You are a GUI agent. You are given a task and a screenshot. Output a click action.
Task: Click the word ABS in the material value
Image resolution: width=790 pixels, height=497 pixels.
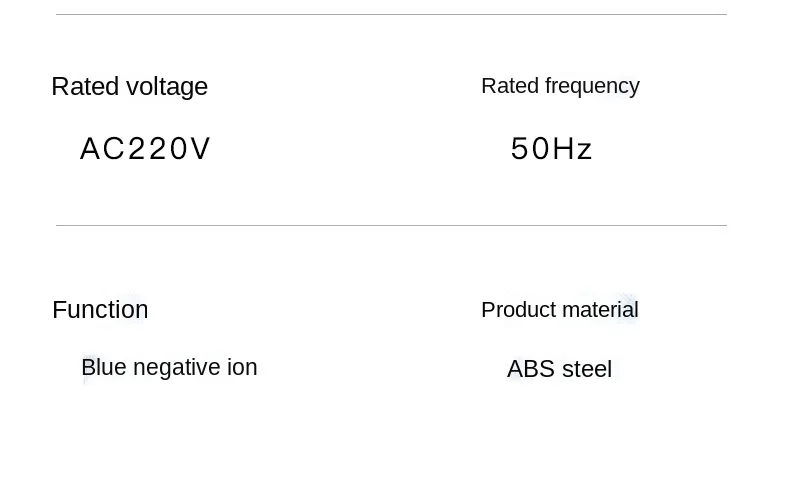click(531, 369)
